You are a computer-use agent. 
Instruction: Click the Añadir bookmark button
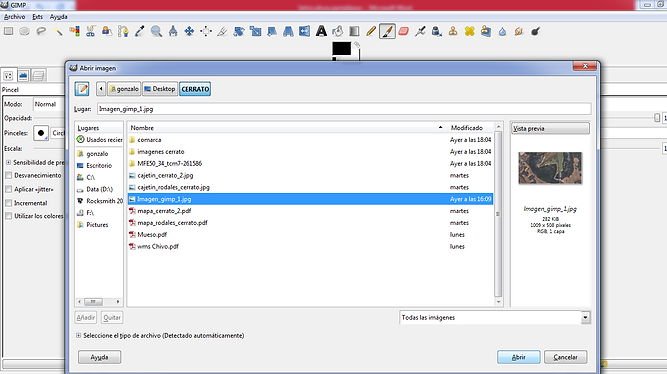(x=86, y=317)
